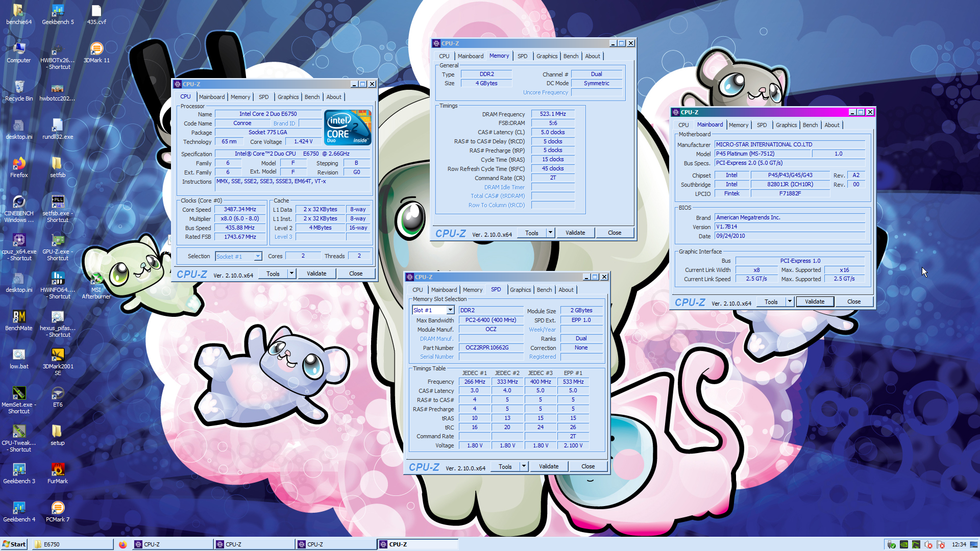Select the Core Speed value 3487.34 MHz

(x=240, y=209)
